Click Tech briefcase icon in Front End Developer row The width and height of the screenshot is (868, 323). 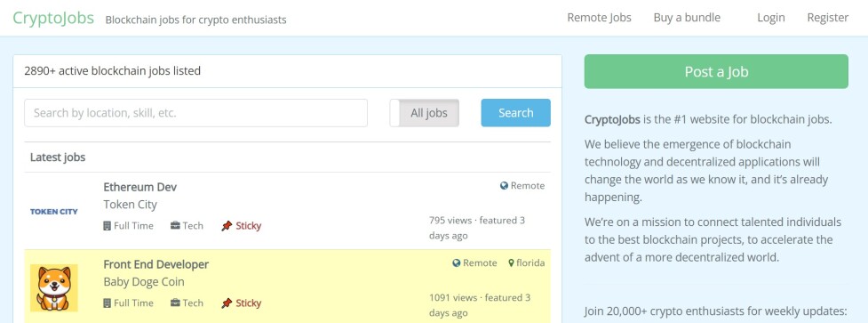(x=175, y=303)
